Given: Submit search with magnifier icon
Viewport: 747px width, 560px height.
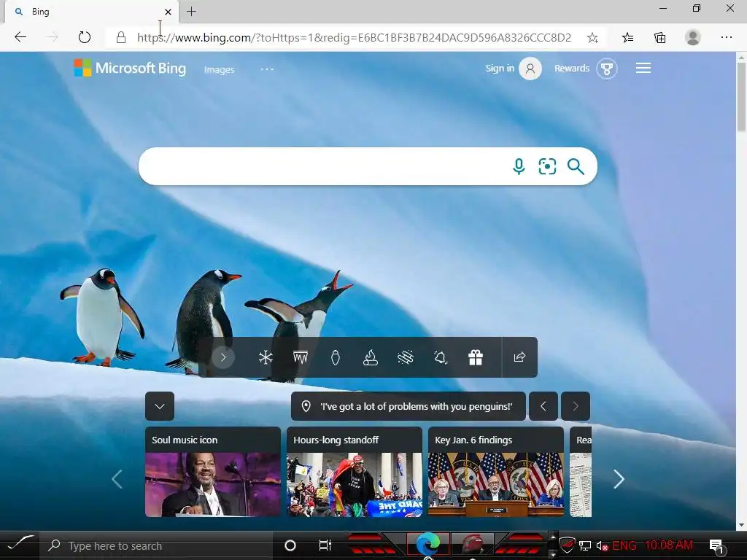Looking at the screenshot, I should tap(576, 167).
